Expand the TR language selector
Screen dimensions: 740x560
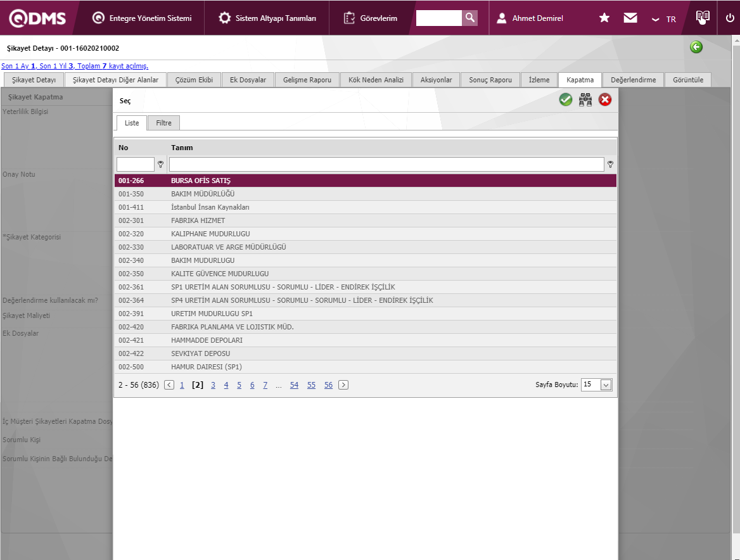click(664, 19)
